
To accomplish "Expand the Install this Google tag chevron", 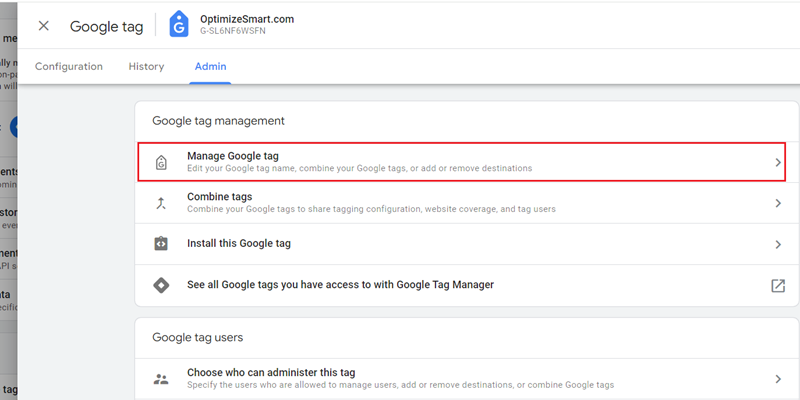I will pyautogui.click(x=778, y=244).
